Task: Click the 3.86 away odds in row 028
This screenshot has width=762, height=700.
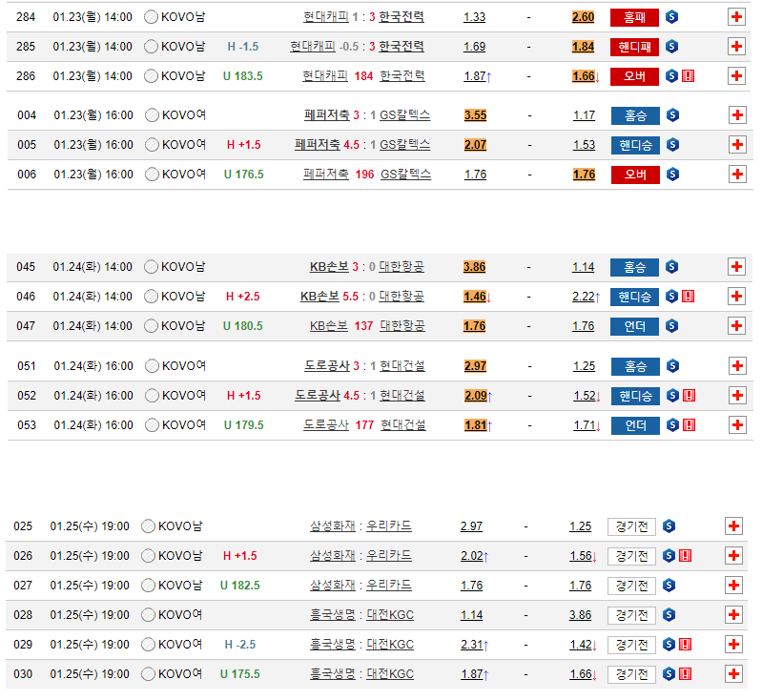Action: (x=580, y=615)
